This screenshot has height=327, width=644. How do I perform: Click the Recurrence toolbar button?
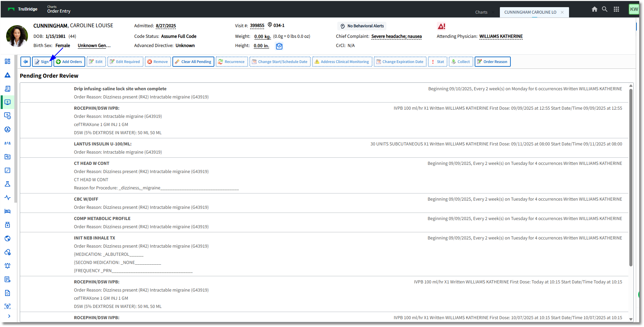pos(232,62)
